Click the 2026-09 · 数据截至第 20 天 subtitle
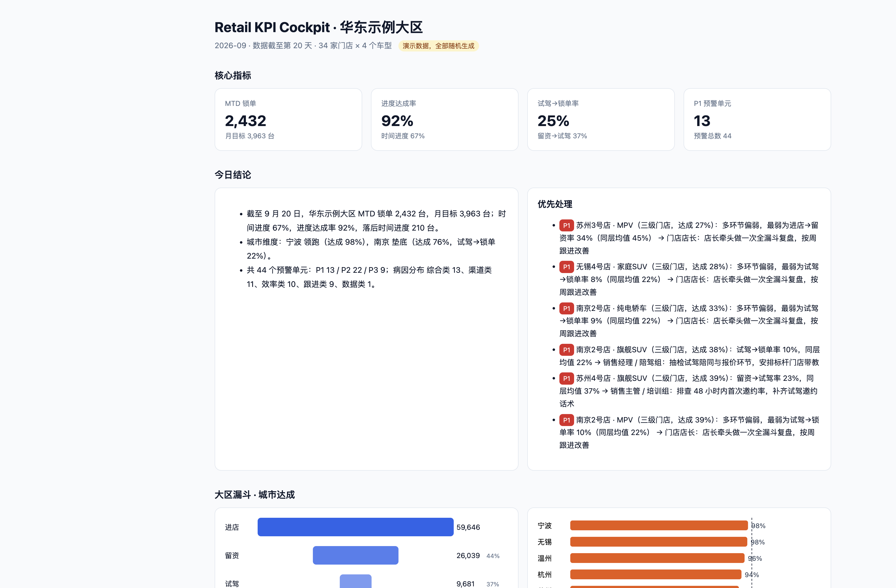This screenshot has width=896, height=588. (x=303, y=45)
